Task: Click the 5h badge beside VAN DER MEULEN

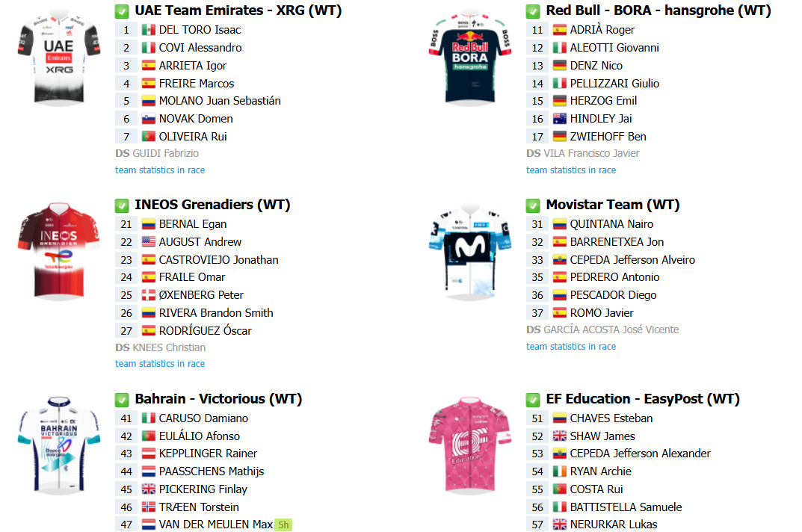Action: [283, 525]
